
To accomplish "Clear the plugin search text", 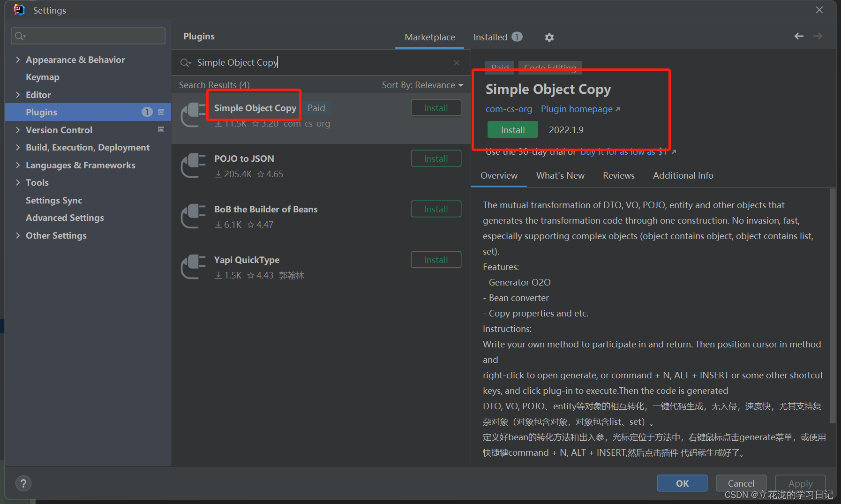I will [x=457, y=63].
